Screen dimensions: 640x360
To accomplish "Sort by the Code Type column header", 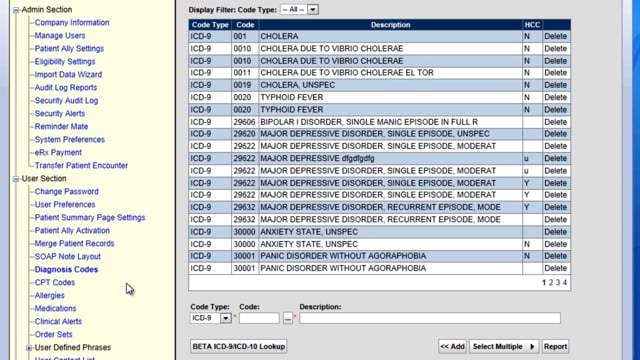I will (x=210, y=25).
